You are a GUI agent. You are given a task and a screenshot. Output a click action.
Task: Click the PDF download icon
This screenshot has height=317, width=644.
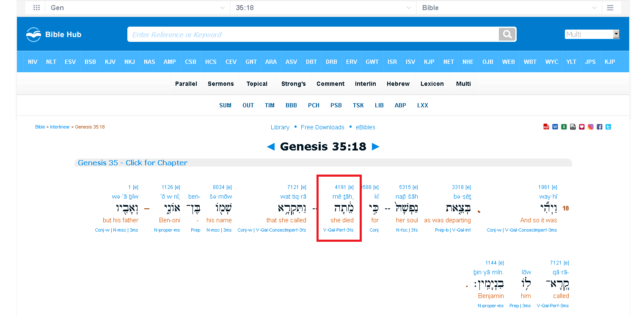[546, 127]
